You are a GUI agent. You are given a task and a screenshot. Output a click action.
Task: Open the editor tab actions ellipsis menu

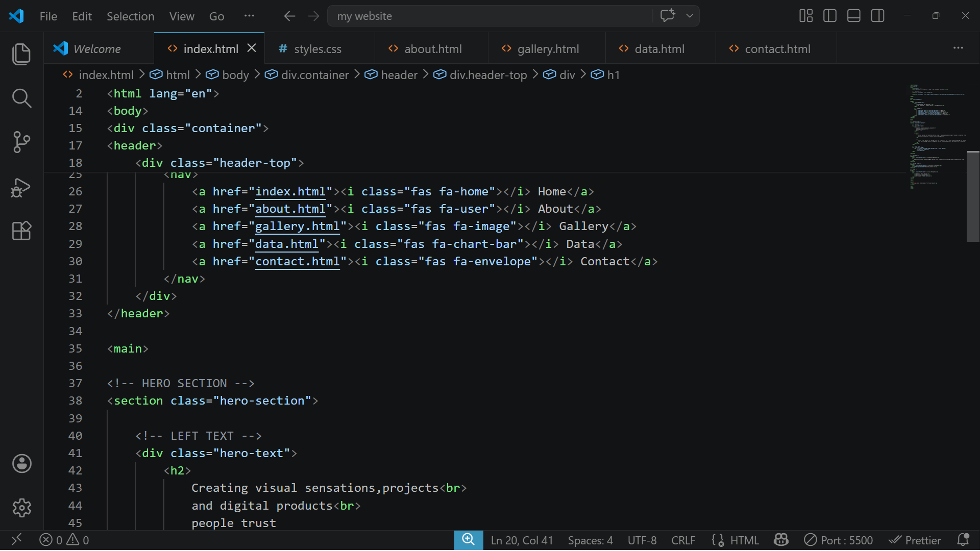pyautogui.click(x=959, y=48)
